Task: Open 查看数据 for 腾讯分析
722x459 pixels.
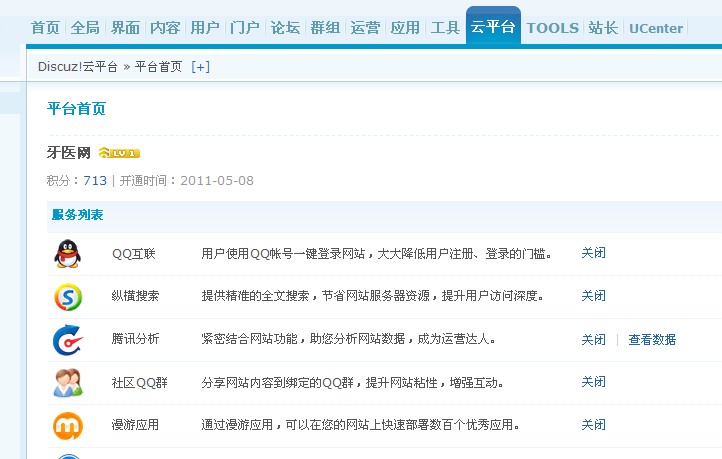Action: (652, 340)
